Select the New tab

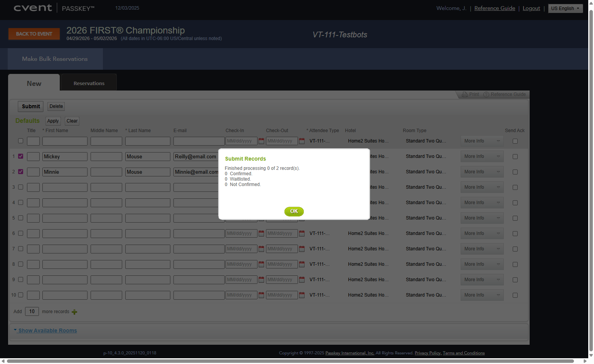point(34,83)
